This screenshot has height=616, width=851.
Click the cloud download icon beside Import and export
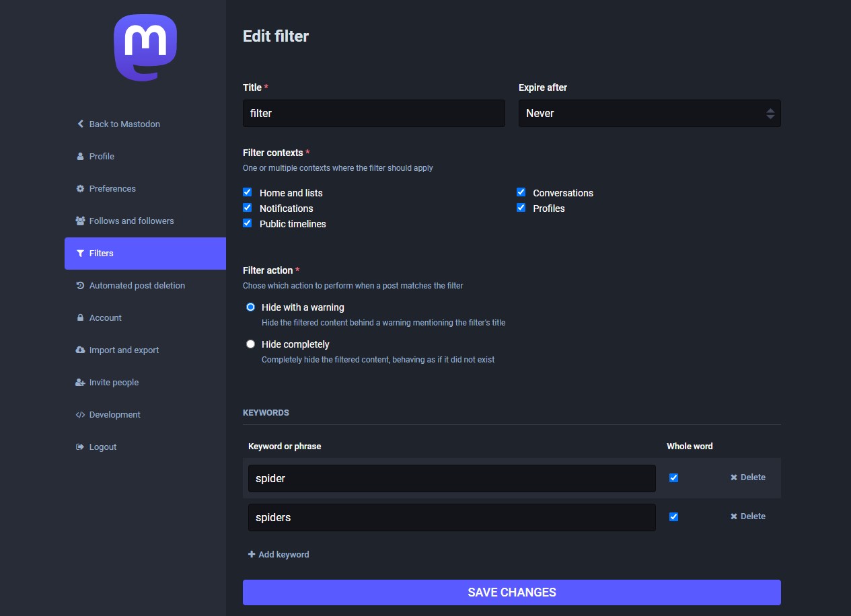81,350
